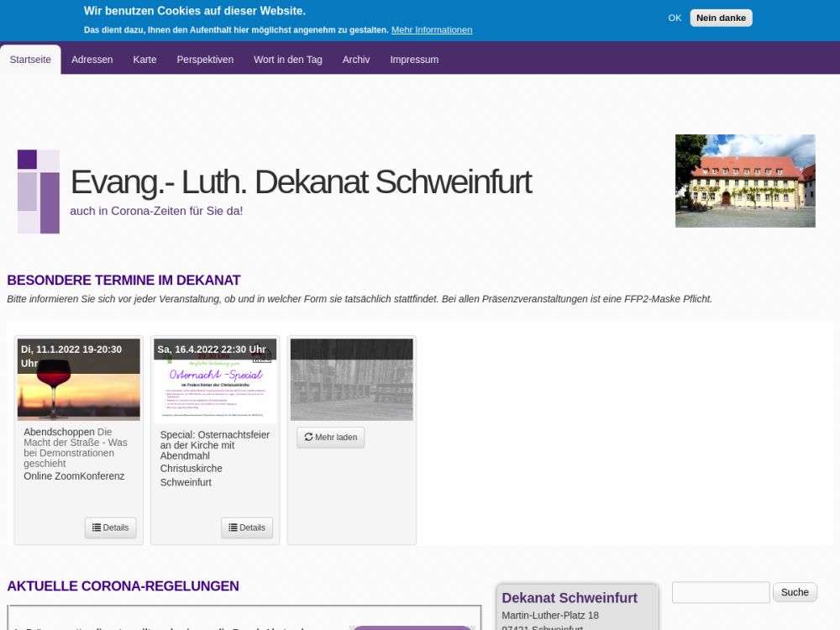Follow the Mehr Informationen cookie link
Viewport: 840px width, 630px height.
[x=432, y=29]
